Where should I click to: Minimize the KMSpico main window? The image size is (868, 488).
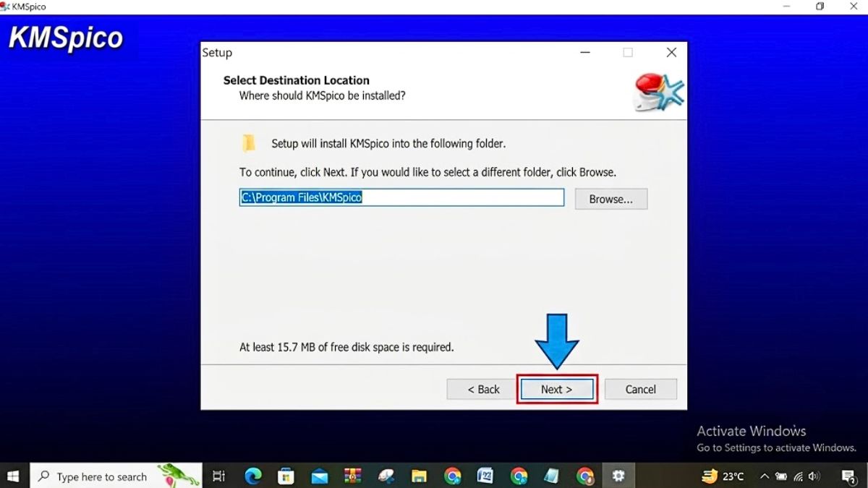[787, 7]
